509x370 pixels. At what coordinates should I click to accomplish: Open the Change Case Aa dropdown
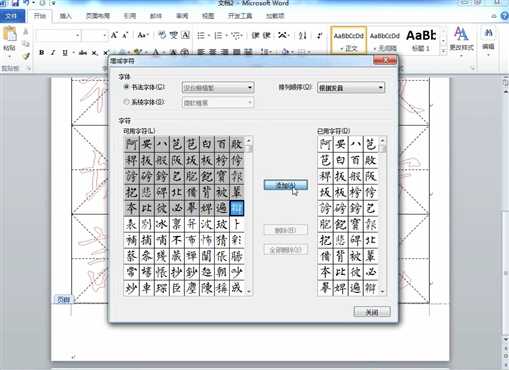click(143, 35)
